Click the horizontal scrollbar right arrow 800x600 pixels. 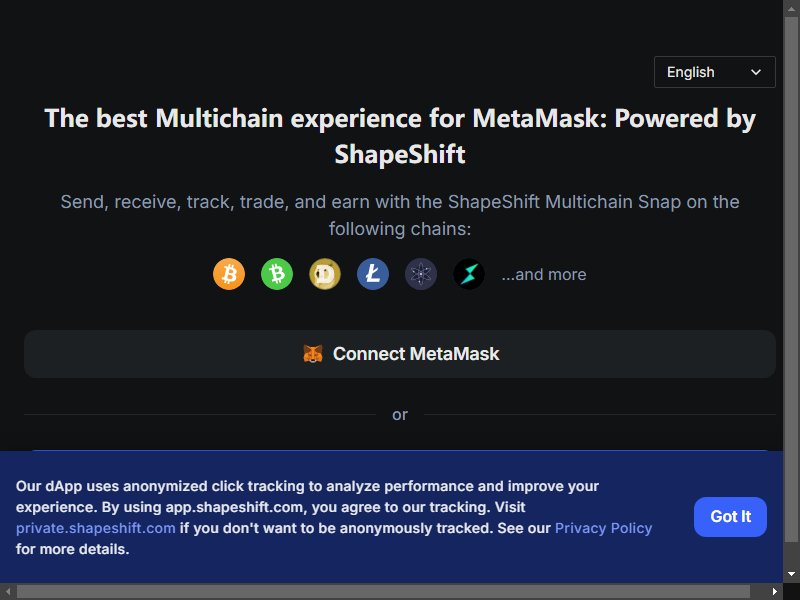pyautogui.click(x=774, y=592)
